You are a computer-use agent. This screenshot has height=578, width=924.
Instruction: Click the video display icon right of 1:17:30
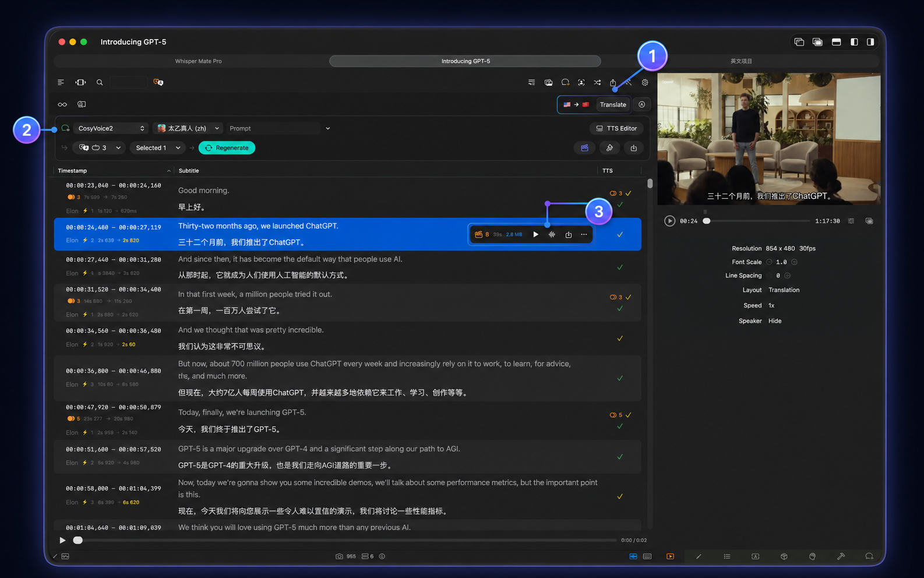pyautogui.click(x=869, y=221)
